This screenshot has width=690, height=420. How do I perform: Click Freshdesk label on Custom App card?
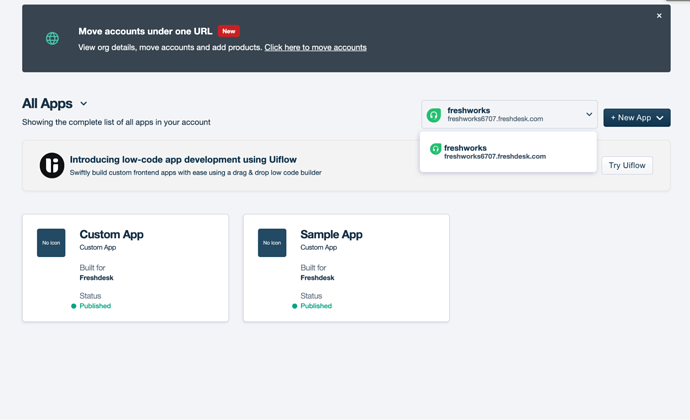[96, 278]
